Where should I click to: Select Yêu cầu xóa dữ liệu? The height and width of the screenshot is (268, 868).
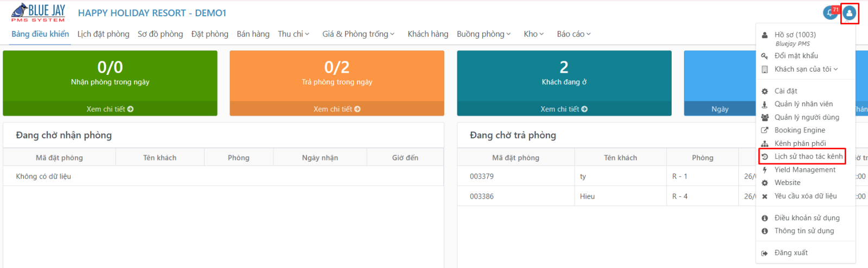tap(806, 196)
